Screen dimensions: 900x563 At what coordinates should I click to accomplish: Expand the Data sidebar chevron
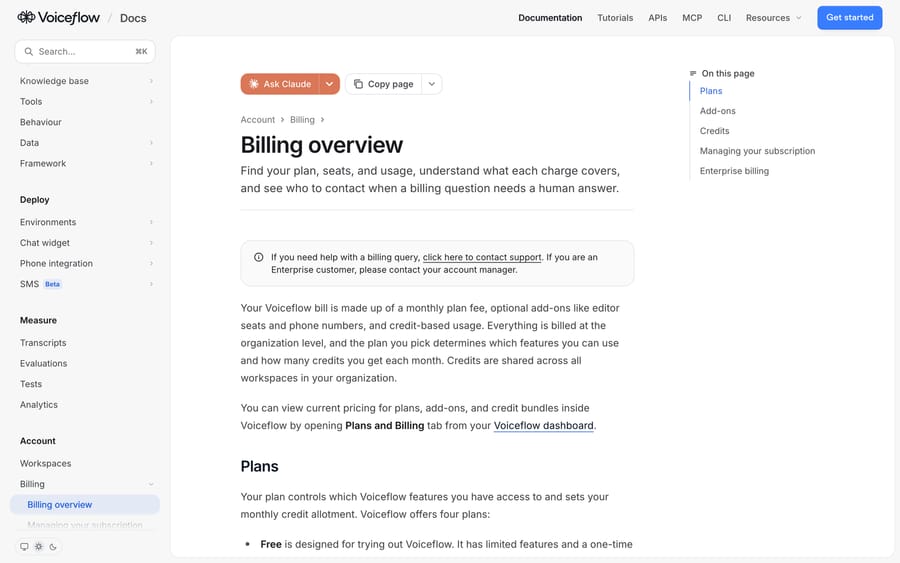[x=151, y=143]
